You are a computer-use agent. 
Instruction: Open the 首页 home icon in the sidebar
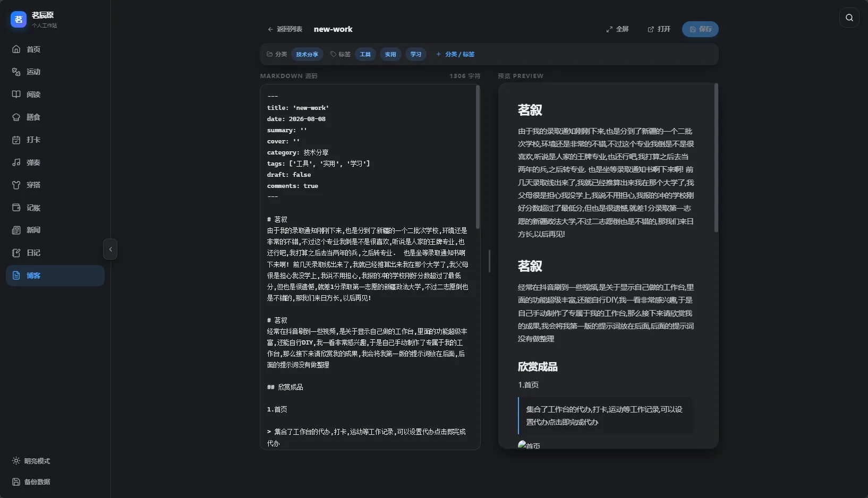(x=16, y=49)
